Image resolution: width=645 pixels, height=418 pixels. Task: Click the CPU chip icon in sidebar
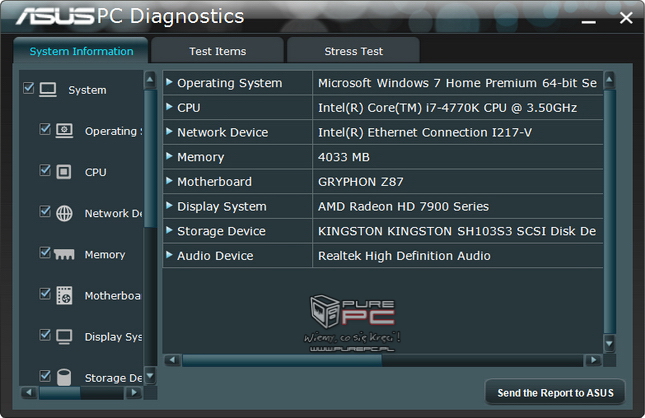pyautogui.click(x=64, y=172)
